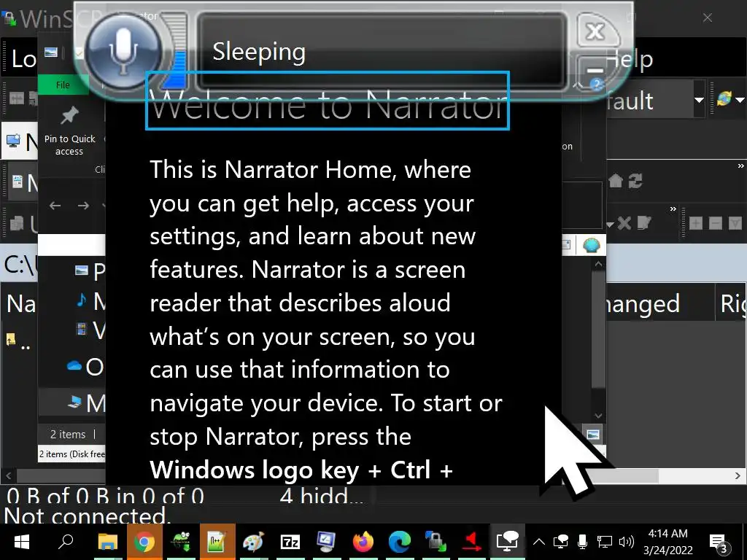Click the WinSCP select files plus icon

tap(695, 223)
